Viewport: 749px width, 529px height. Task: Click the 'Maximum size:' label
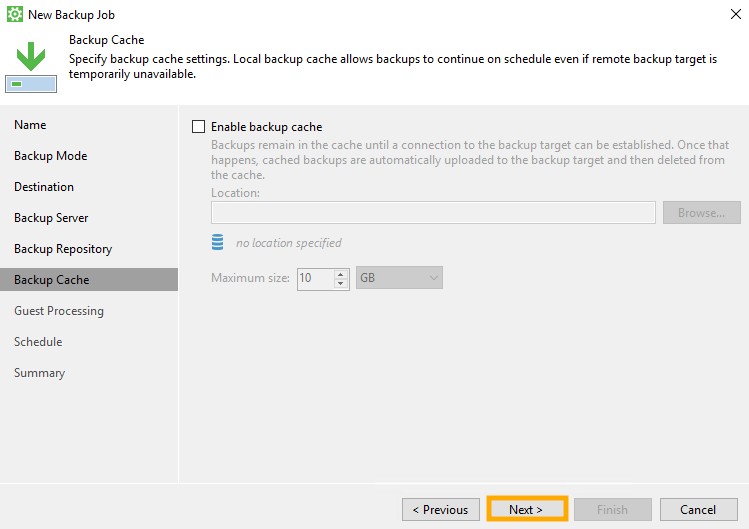pos(250,278)
